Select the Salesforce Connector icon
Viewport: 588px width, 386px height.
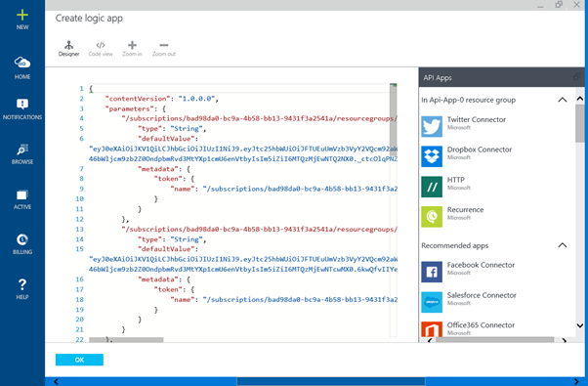(432, 302)
